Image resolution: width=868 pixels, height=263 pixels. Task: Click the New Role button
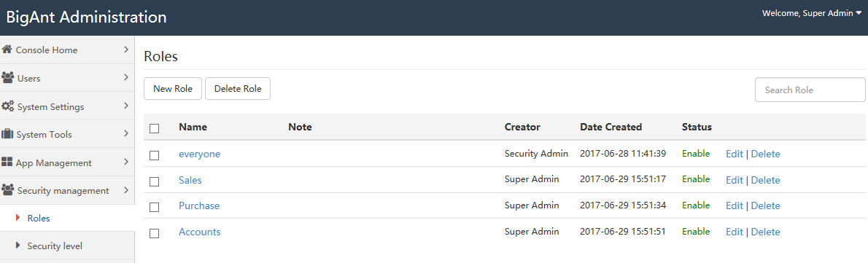(173, 88)
